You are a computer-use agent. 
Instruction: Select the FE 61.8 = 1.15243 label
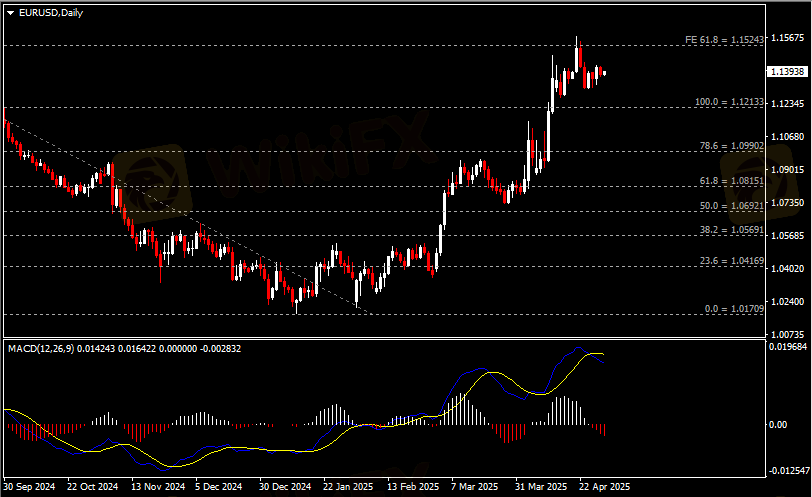(x=724, y=40)
